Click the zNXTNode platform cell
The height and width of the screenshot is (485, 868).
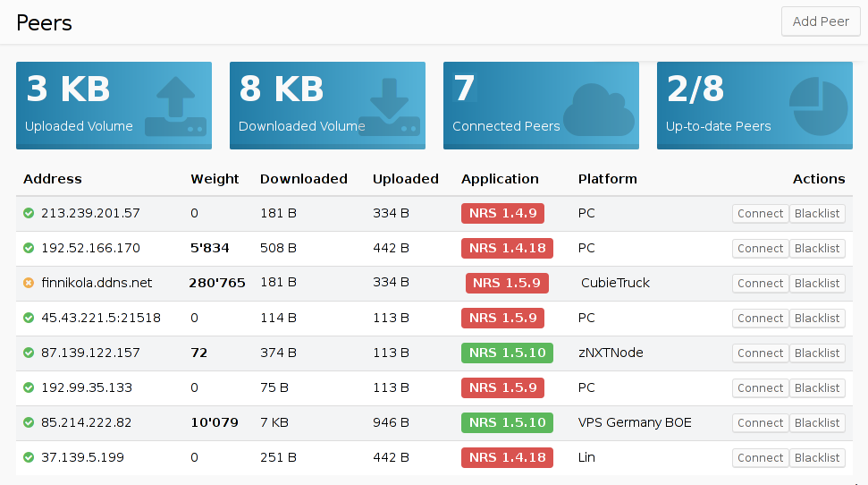coord(611,353)
